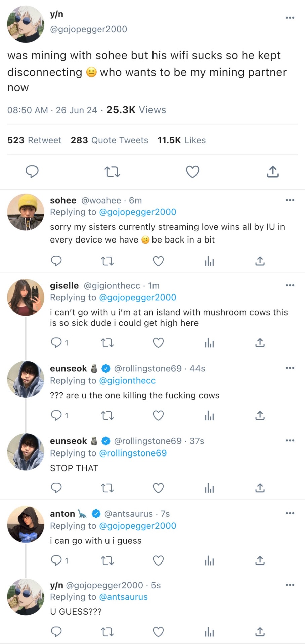View the 523 Retweet list
305x644 pixels.
[34, 140]
